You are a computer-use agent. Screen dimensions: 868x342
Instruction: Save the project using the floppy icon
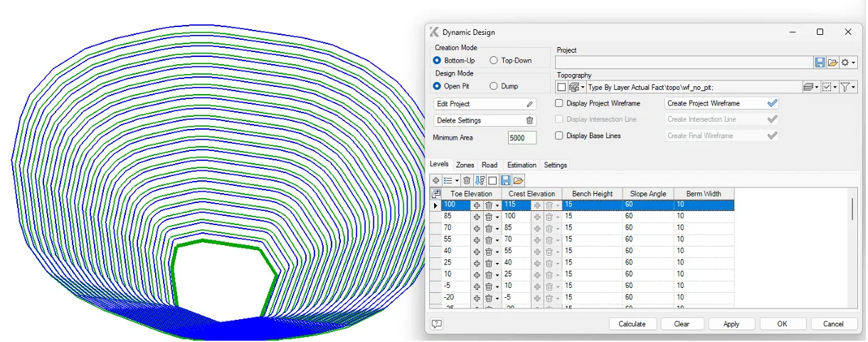[x=820, y=63]
